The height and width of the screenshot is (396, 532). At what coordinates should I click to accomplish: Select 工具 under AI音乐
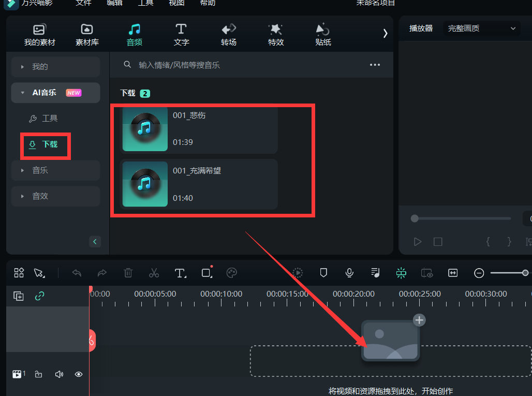(43, 119)
